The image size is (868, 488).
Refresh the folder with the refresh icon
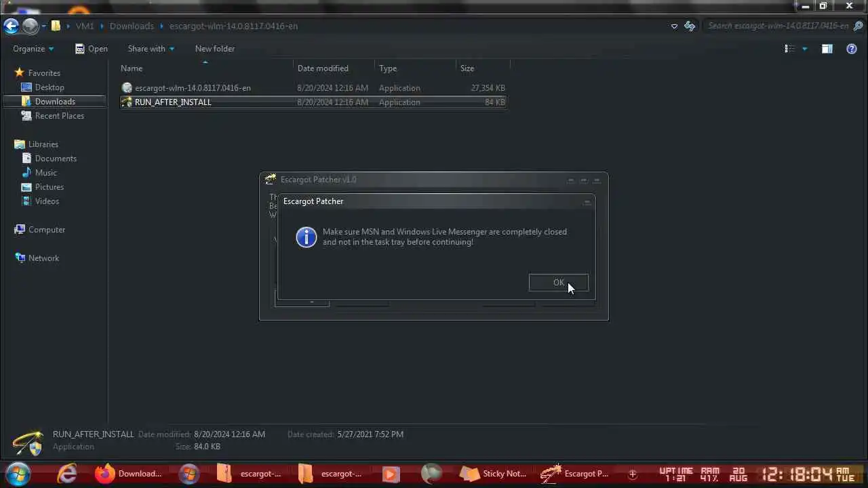pyautogui.click(x=690, y=26)
